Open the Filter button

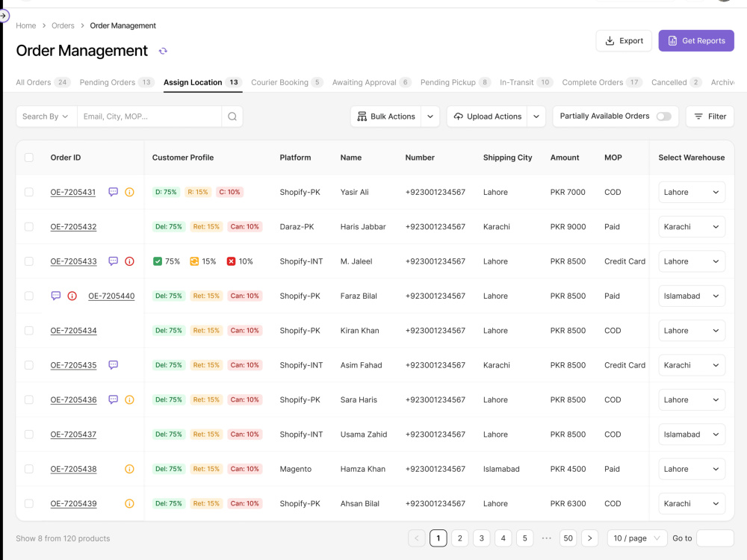pyautogui.click(x=710, y=116)
